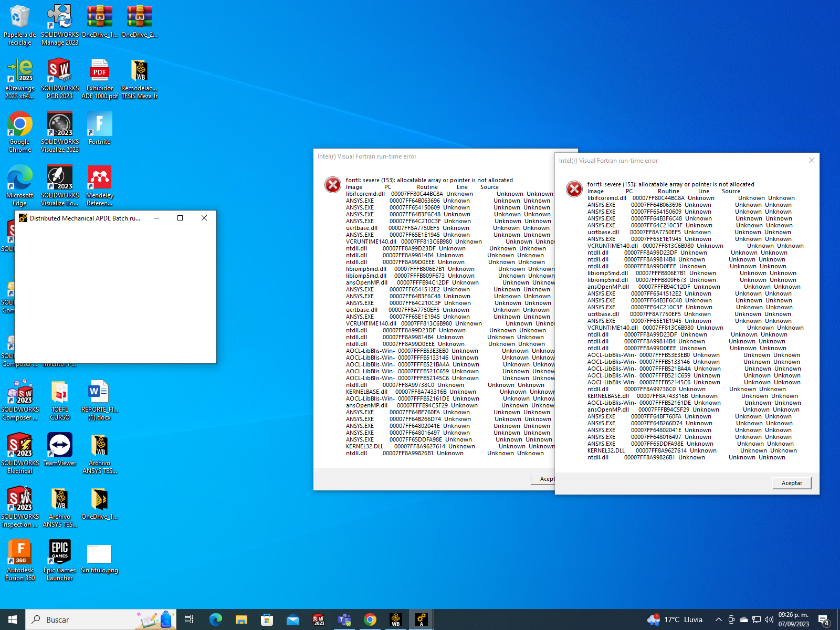
Task: Select the TOEFL CURSO folder
Action: (x=60, y=400)
